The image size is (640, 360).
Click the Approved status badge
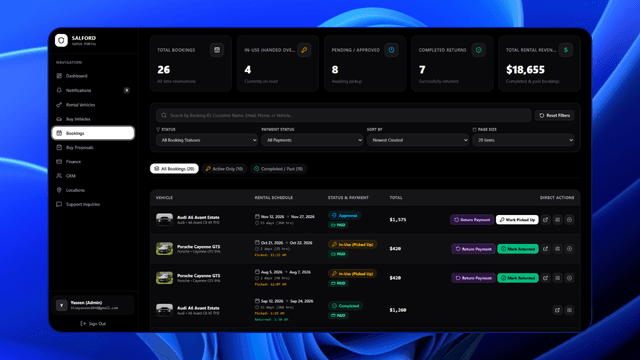(344, 216)
